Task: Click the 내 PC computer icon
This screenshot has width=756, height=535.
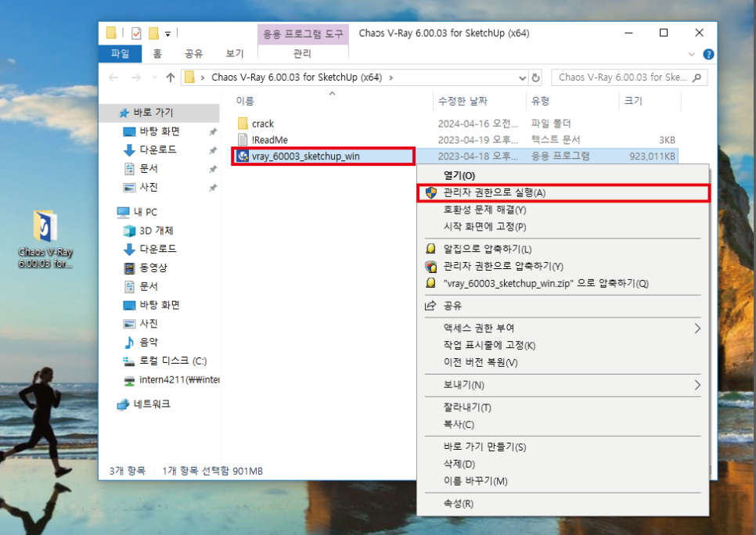Action: (123, 212)
